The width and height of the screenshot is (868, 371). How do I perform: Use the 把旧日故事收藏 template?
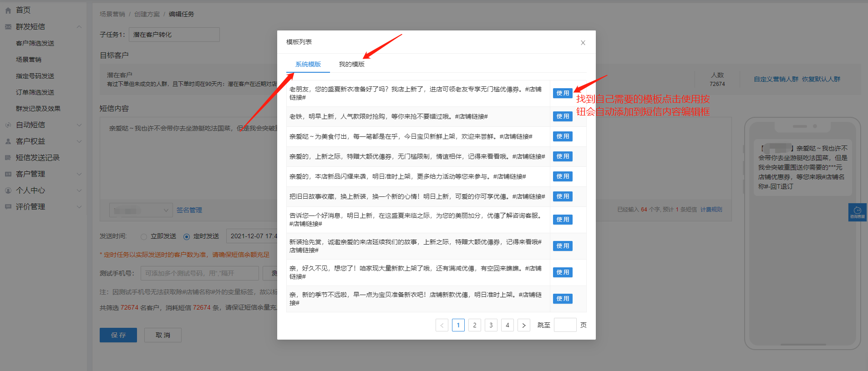(563, 196)
